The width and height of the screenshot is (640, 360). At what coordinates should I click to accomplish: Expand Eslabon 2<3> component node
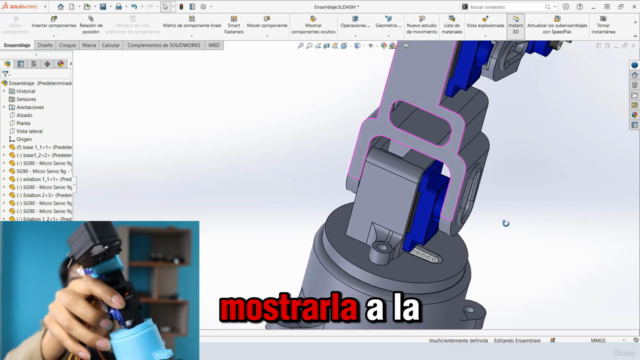(x=4, y=195)
